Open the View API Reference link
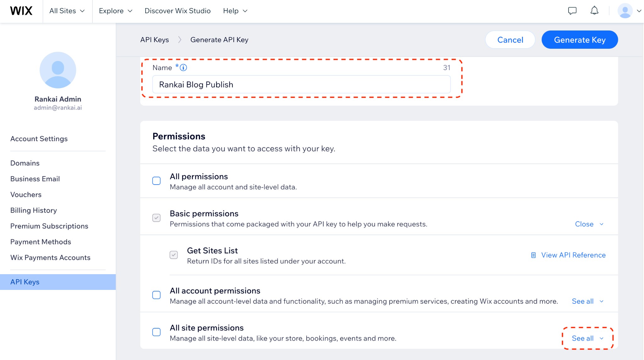The width and height of the screenshot is (644, 360). (573, 255)
